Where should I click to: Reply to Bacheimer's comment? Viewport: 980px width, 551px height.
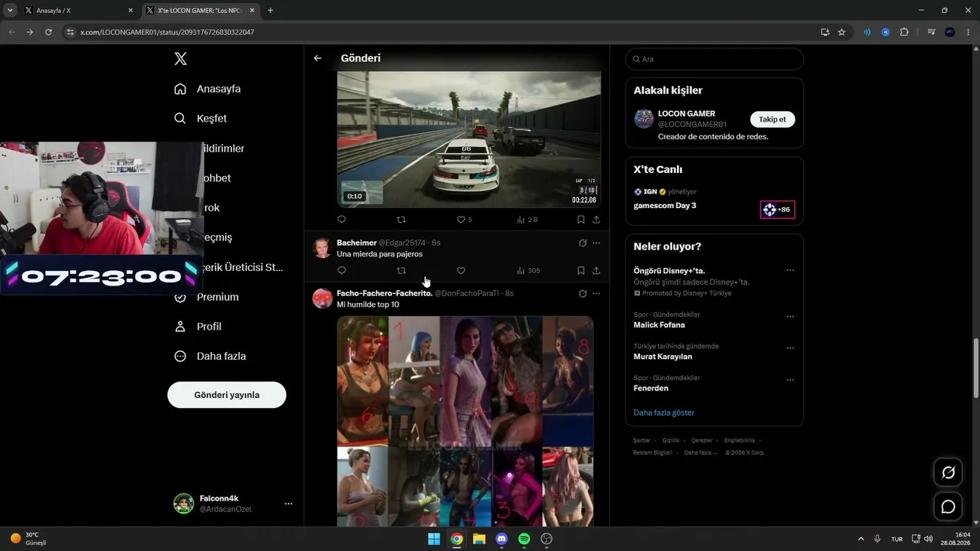click(341, 270)
